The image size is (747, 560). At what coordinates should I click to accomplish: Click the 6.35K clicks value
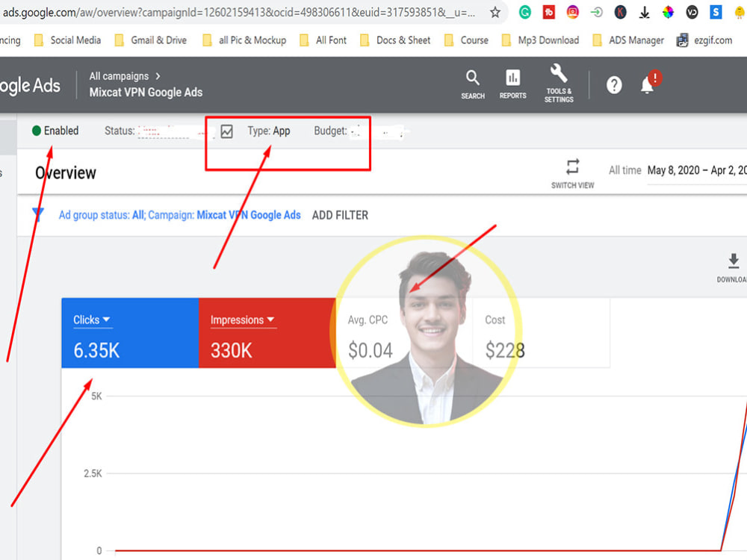click(x=96, y=350)
